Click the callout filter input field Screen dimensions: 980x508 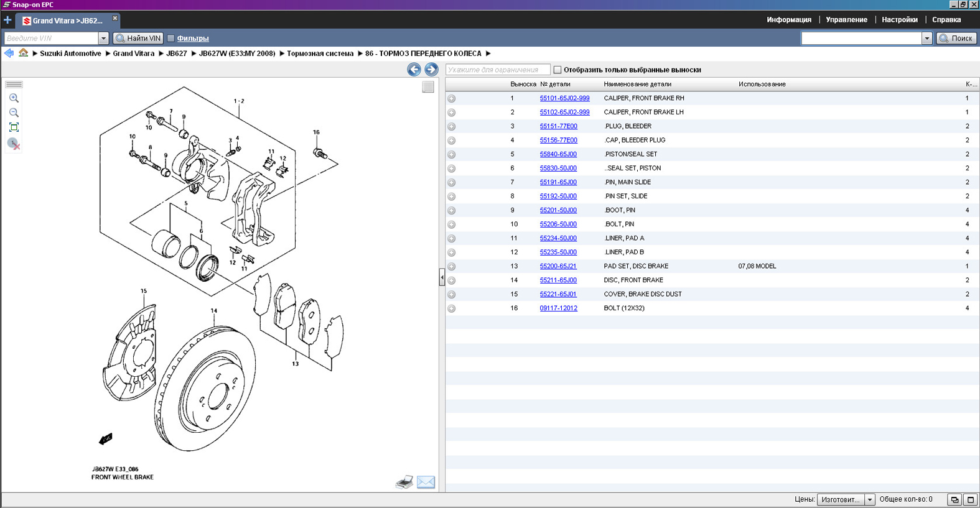point(497,70)
